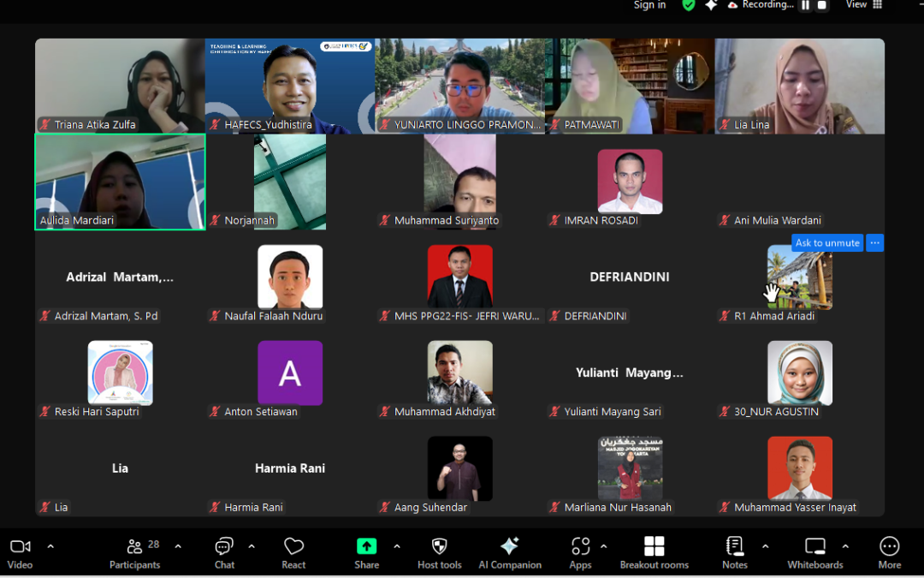Click the green Share screen button
924x578 pixels.
pyautogui.click(x=366, y=553)
